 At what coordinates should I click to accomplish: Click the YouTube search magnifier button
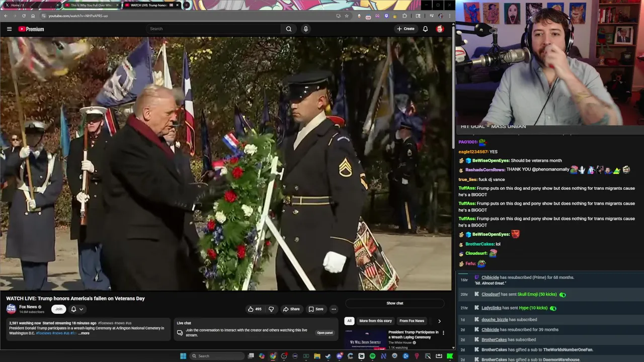pos(289,29)
